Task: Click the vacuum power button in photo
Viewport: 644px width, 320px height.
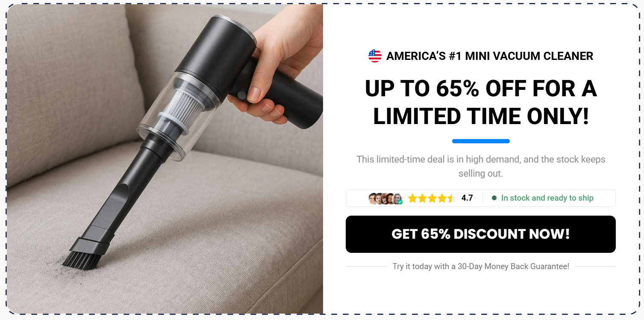Action: tap(242, 94)
